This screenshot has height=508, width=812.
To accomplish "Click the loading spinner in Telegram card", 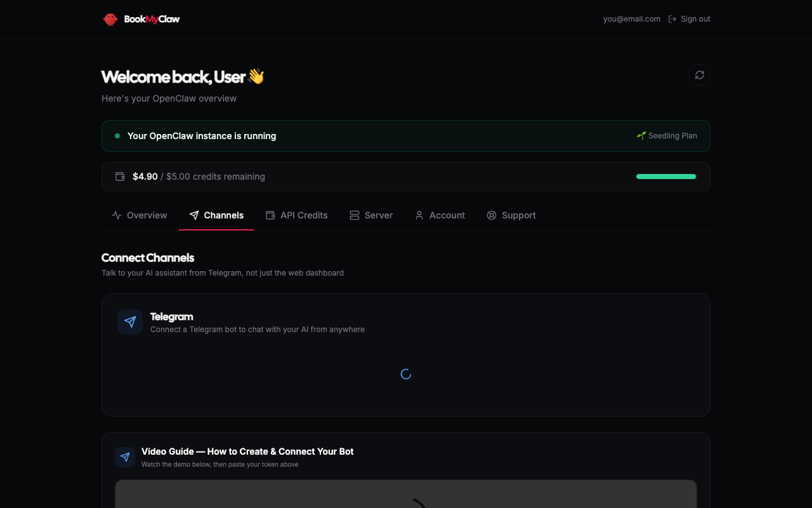I will (x=405, y=374).
